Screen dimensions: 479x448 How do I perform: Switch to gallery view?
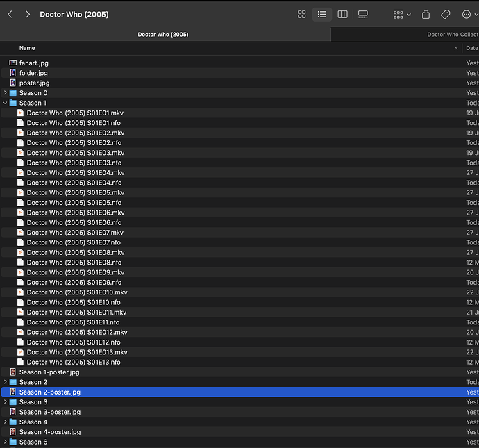coord(363,15)
